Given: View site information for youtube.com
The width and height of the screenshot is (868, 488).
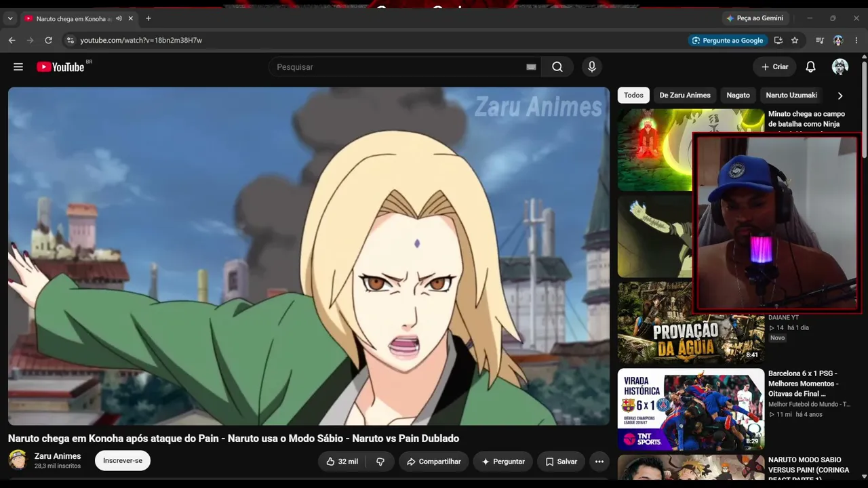Looking at the screenshot, I should point(69,41).
